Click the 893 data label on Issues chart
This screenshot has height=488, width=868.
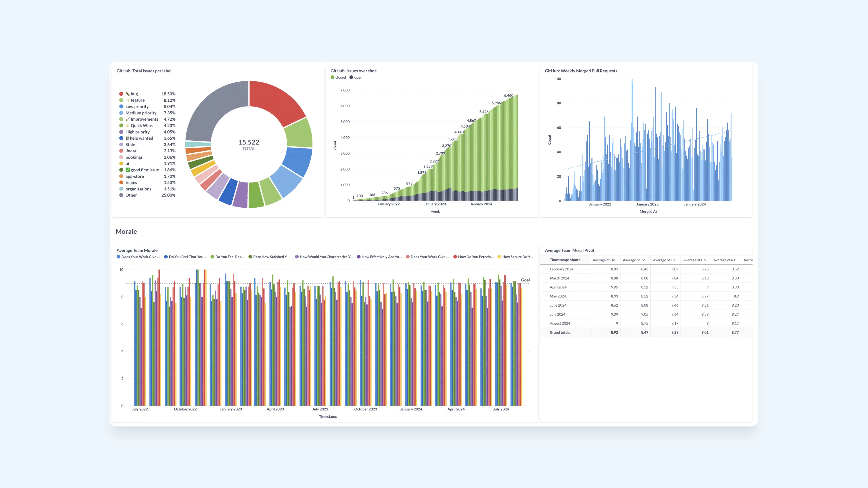[409, 183]
